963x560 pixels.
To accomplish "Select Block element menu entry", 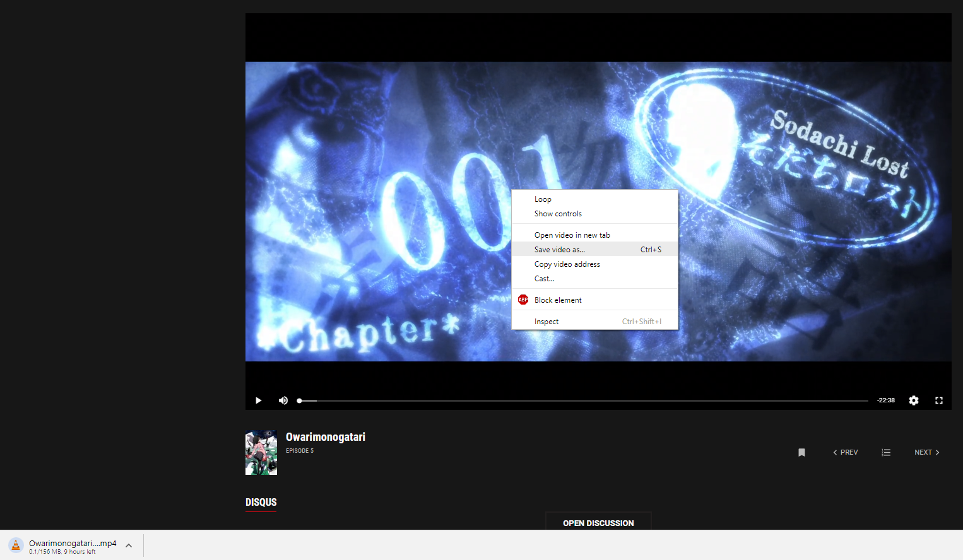I will click(x=594, y=300).
